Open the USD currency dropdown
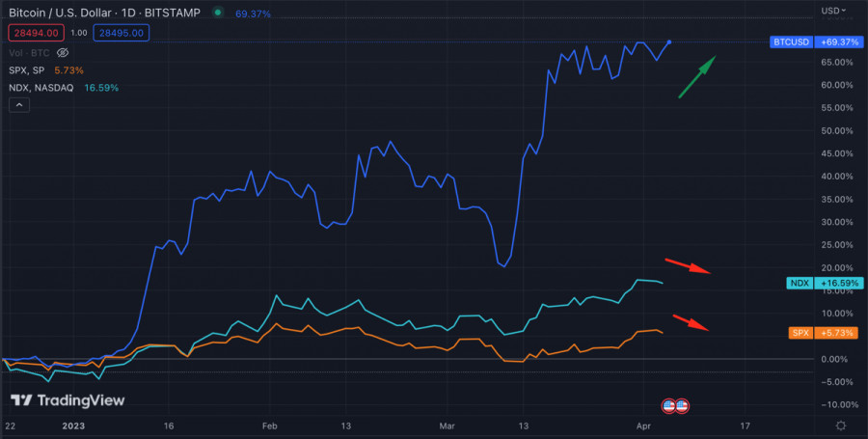This screenshot has width=868, height=439. [x=833, y=10]
